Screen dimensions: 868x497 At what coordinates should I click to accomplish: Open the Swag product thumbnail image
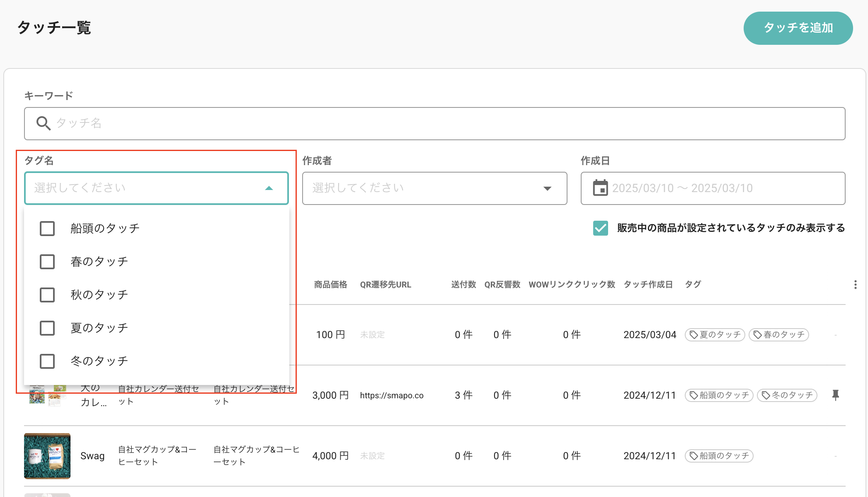[x=47, y=456]
